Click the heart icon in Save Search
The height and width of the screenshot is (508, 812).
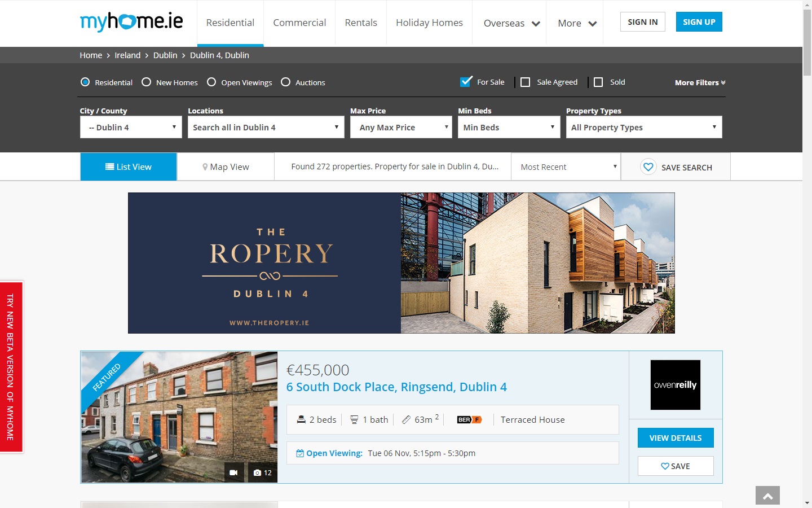(648, 167)
